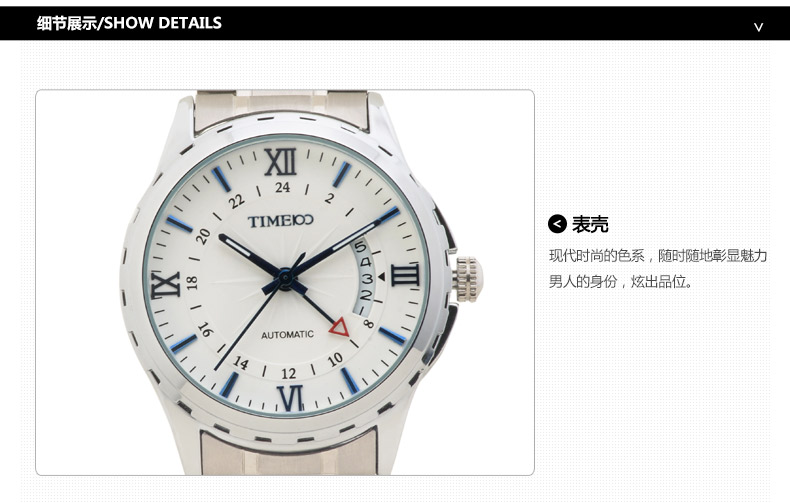The image size is (790, 503).
Task: Click the 12 marker on inner ring
Action: point(289,373)
